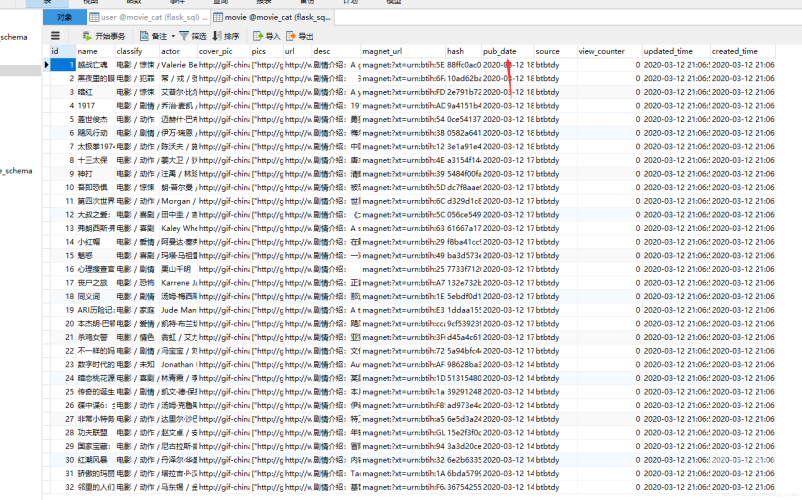This screenshot has width=802, height=500.
Task: Select the cover_pic cell of row id 26
Action: click(224, 405)
